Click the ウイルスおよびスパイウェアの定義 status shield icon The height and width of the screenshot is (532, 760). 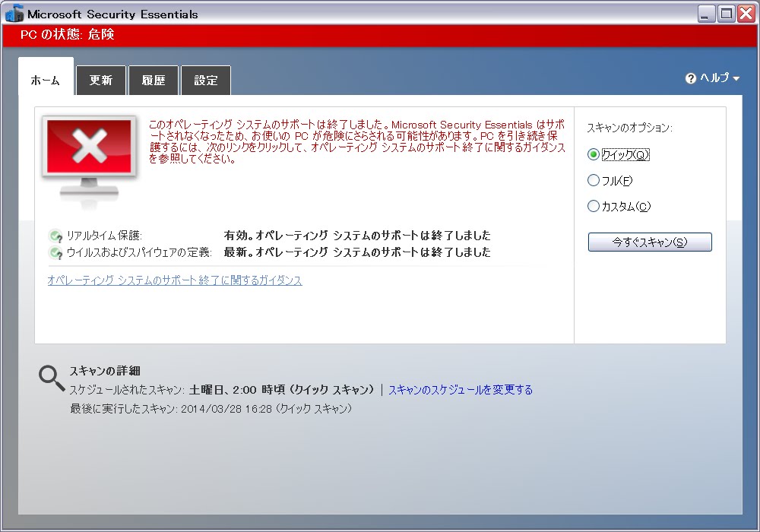pyautogui.click(x=55, y=252)
